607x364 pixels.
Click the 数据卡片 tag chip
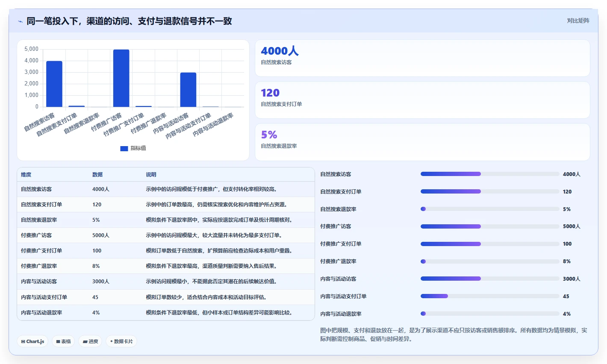[x=121, y=341]
